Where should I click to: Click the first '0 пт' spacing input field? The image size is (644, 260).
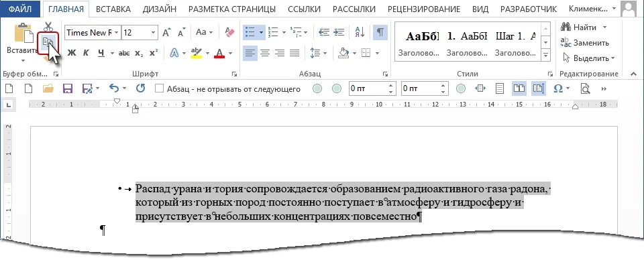368,88
